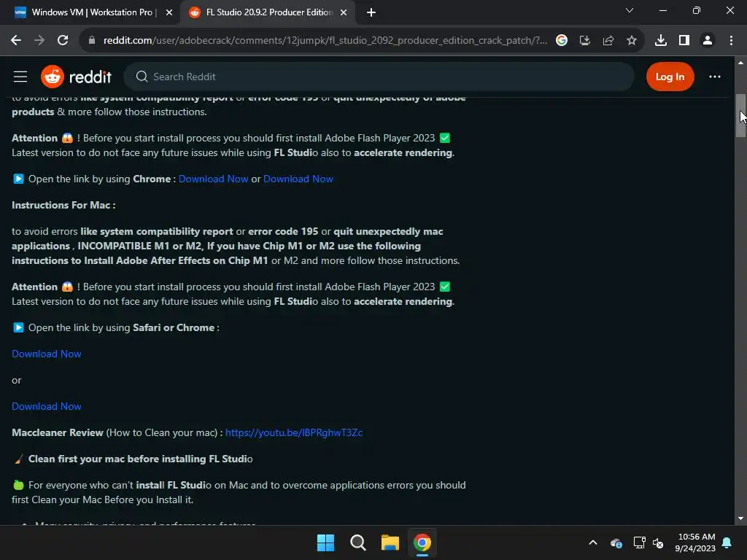Open Google icon in the address bar
This screenshot has height=560, width=747.
pos(562,41)
